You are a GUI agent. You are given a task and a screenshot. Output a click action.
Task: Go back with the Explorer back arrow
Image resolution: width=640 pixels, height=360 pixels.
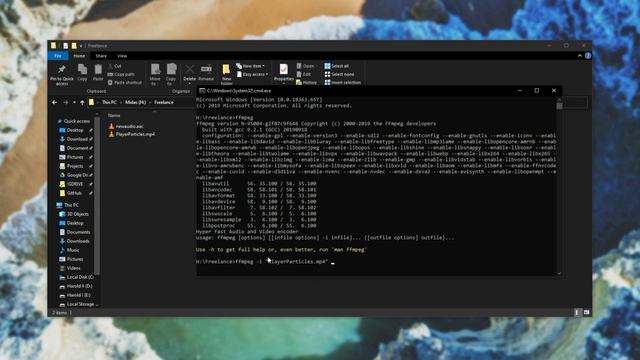coord(55,102)
